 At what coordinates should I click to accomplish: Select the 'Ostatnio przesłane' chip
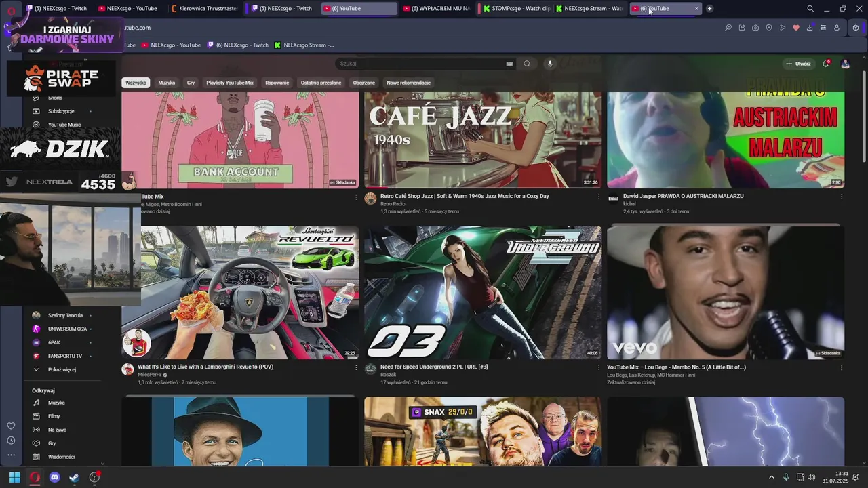(321, 83)
